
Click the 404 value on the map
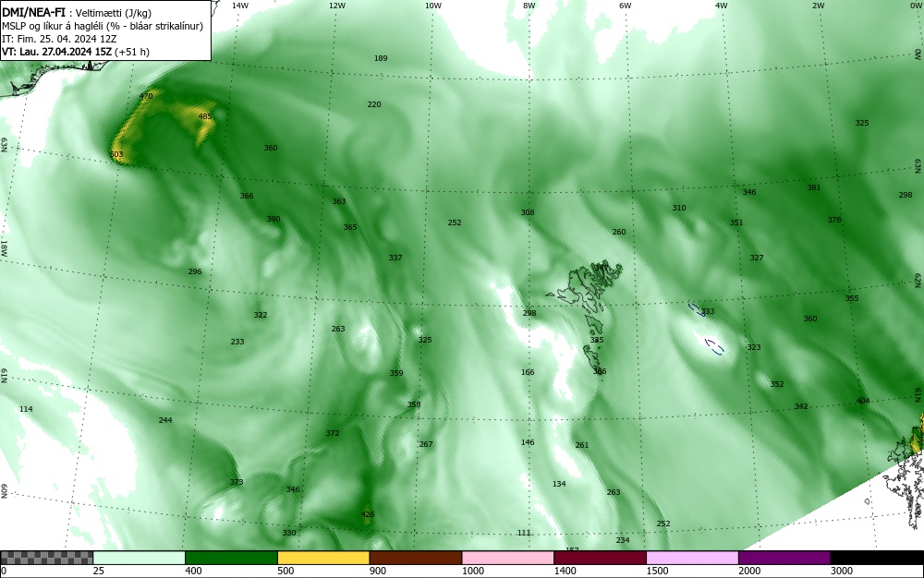pyautogui.click(x=863, y=401)
